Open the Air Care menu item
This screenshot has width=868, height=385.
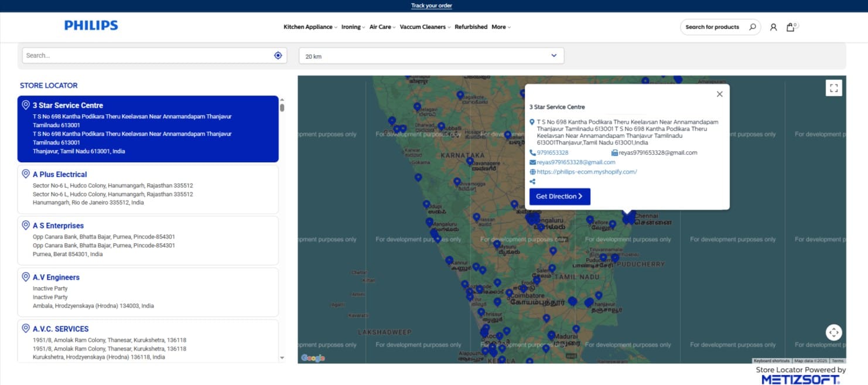(380, 27)
